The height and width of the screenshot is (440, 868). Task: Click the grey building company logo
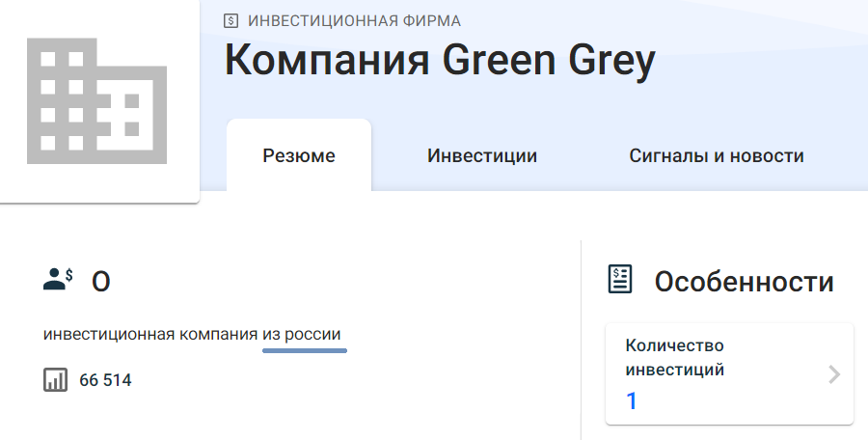[x=96, y=99]
